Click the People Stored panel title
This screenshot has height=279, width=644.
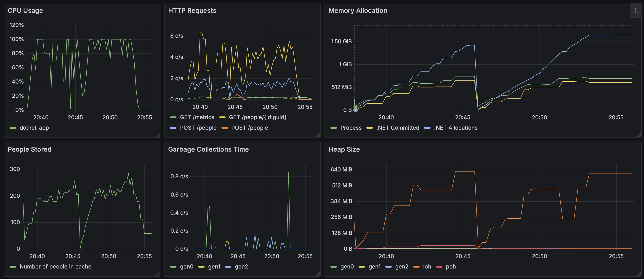pos(29,149)
